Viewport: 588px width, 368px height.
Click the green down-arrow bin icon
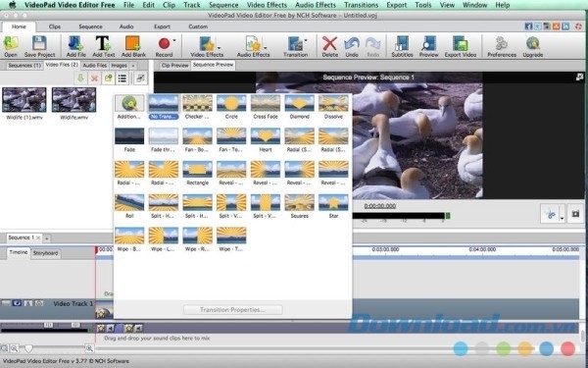pyautogui.click(x=80, y=79)
